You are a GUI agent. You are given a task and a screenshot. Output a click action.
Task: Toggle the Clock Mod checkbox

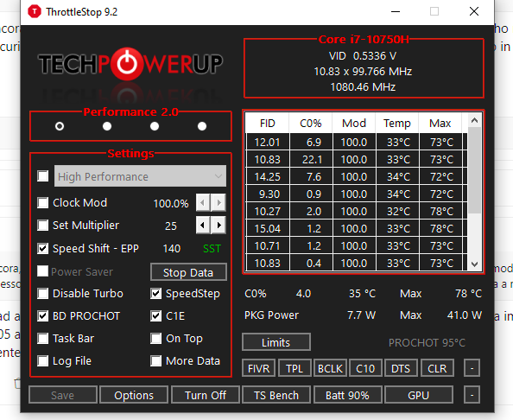point(43,202)
